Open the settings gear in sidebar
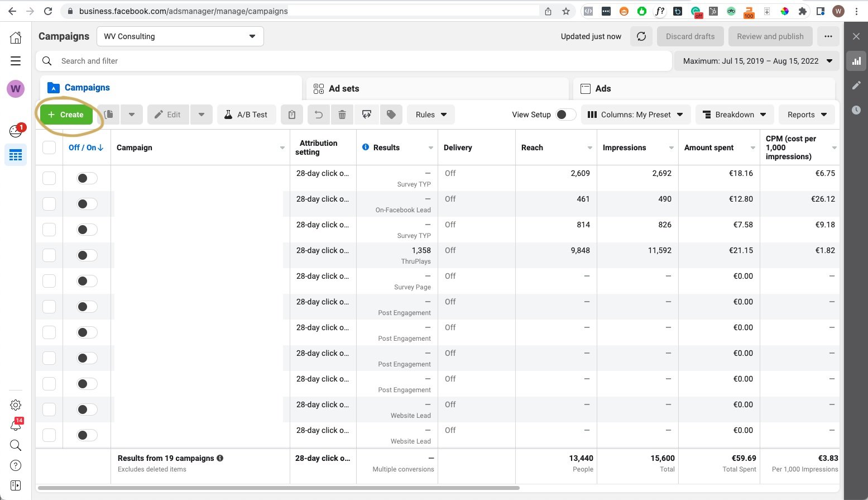Viewport: 868px width, 500px height. click(x=16, y=405)
